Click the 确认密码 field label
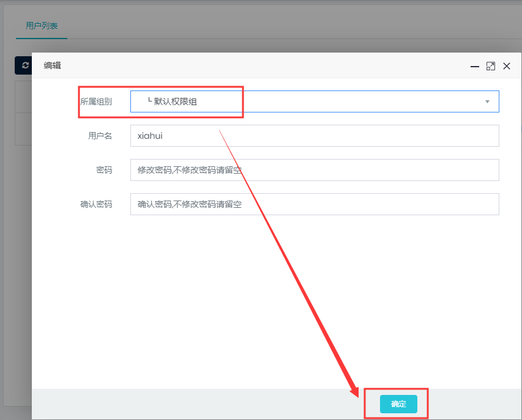This screenshot has height=420, width=522. (96, 204)
